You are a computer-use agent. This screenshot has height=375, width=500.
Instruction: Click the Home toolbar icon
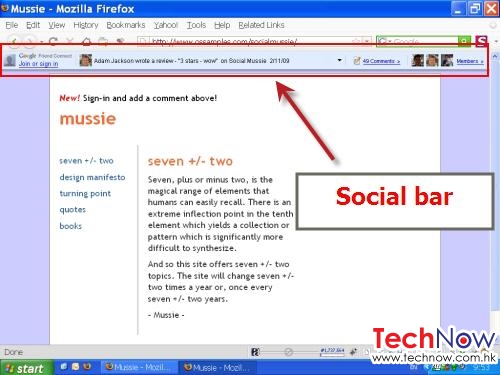pos(87,41)
